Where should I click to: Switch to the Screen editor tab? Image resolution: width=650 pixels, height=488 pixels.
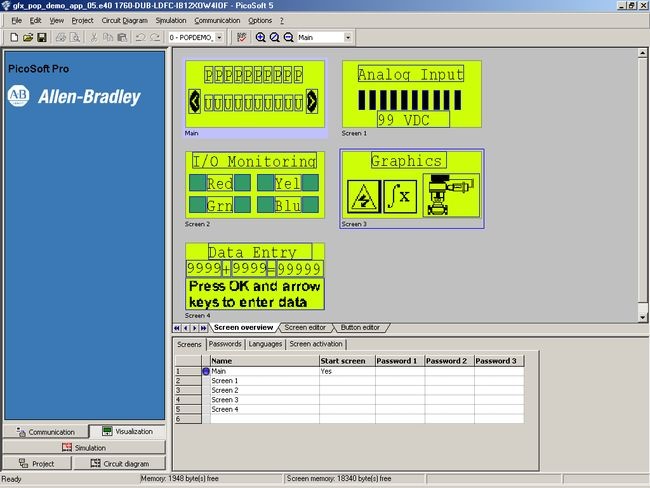pyautogui.click(x=306, y=327)
